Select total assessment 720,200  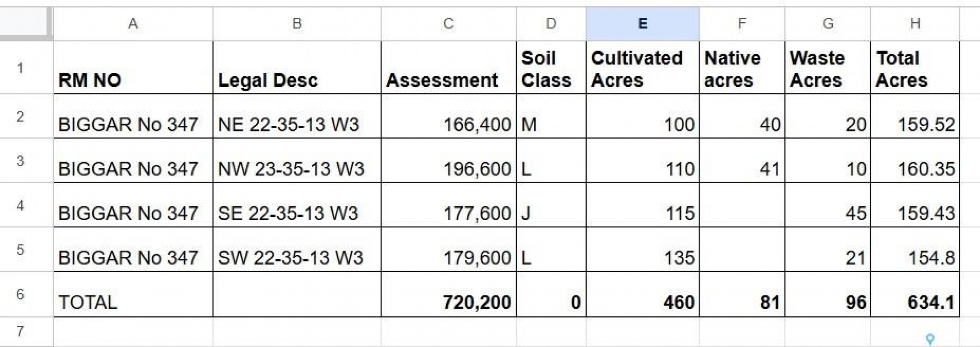pos(449,294)
